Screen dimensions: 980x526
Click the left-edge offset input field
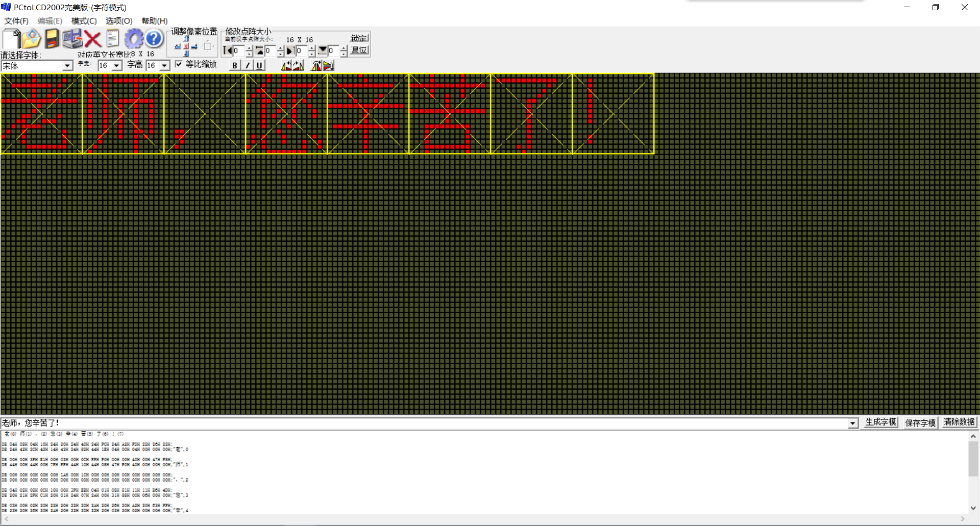pyautogui.click(x=239, y=51)
